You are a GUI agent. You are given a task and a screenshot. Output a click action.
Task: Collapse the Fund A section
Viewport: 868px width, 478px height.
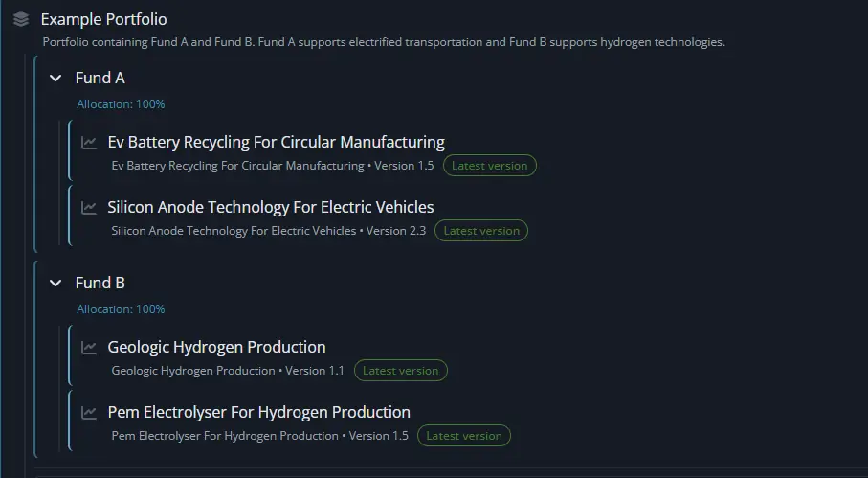[x=56, y=79]
